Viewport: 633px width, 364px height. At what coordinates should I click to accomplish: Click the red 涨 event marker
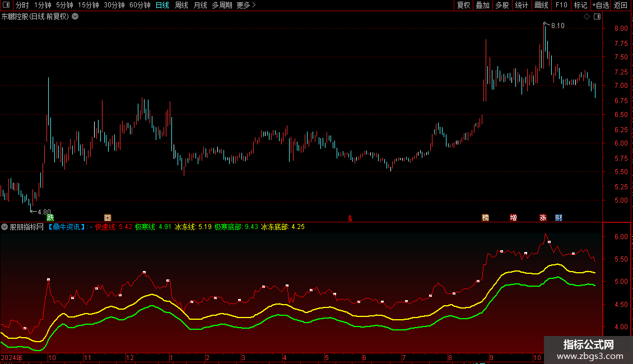543,218
